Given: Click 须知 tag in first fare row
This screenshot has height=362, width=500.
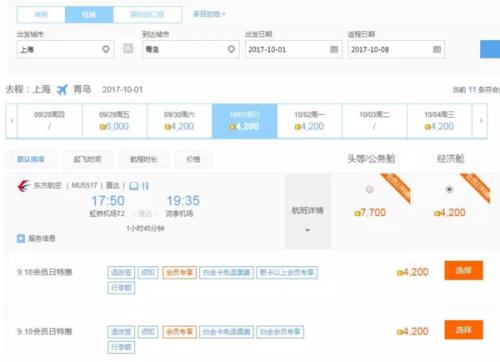Looking at the screenshot, I should [x=148, y=272].
